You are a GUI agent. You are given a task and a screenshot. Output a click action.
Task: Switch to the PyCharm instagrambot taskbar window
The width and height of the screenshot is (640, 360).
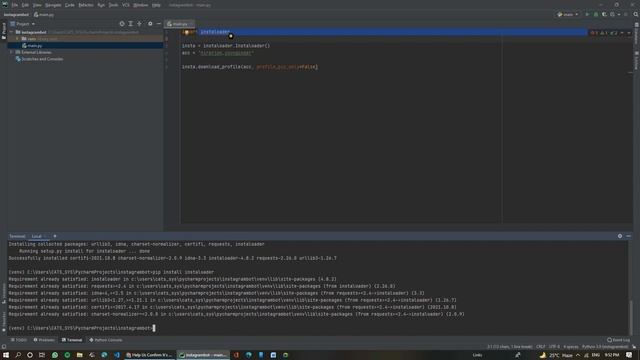(203, 355)
